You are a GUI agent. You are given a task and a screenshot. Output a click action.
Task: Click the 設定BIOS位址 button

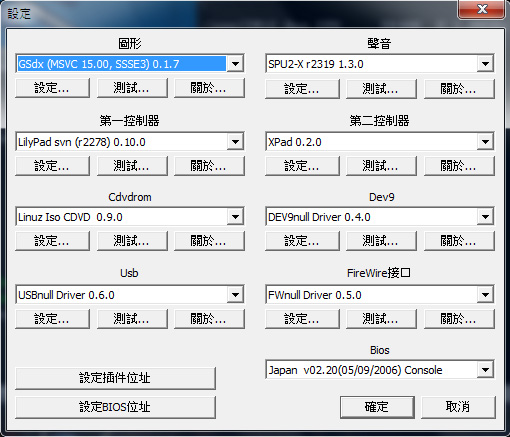[115, 407]
